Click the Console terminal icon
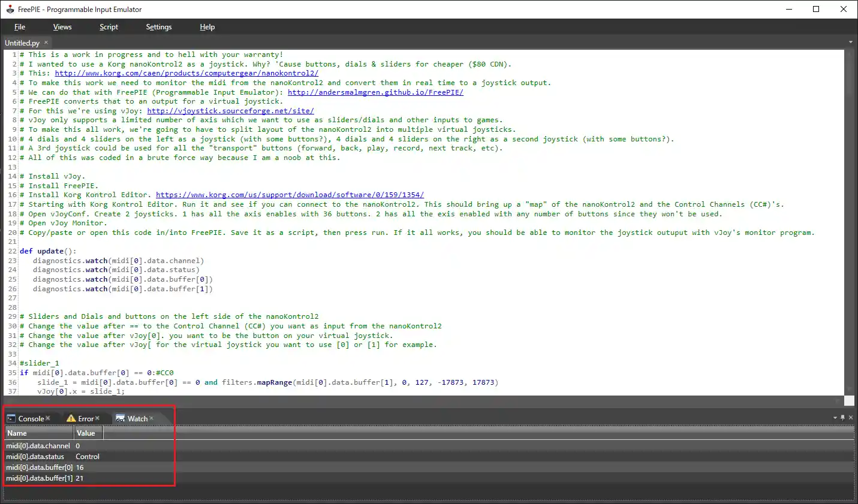 (x=11, y=418)
